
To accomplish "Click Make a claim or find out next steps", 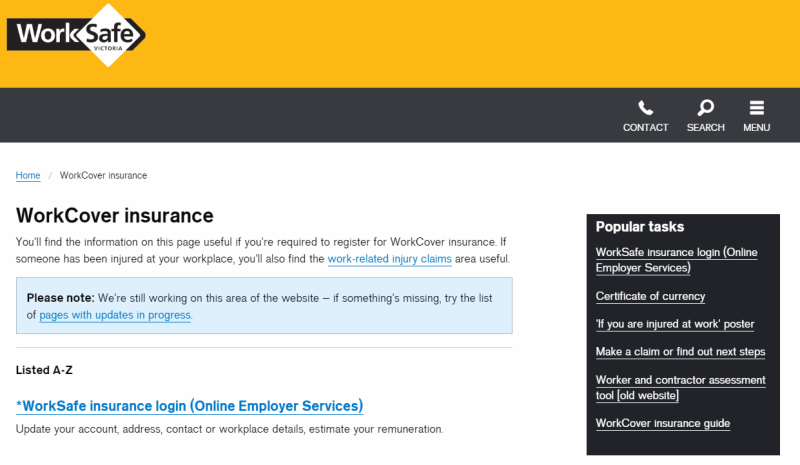I will (681, 352).
